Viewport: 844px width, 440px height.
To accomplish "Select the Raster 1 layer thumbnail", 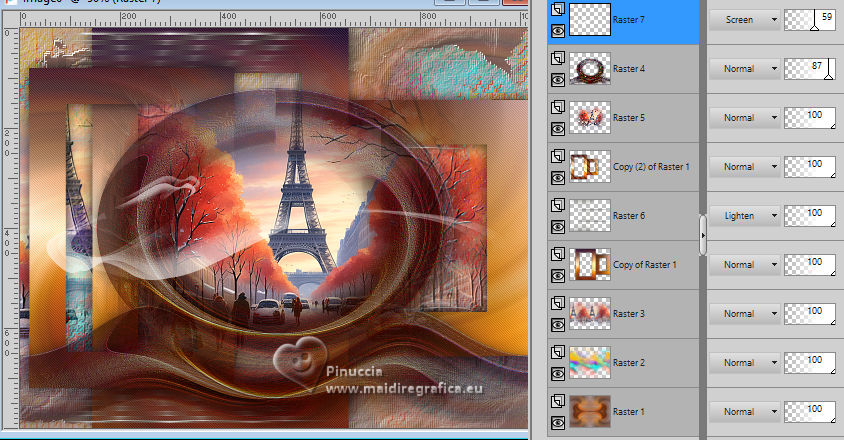I will [x=590, y=411].
